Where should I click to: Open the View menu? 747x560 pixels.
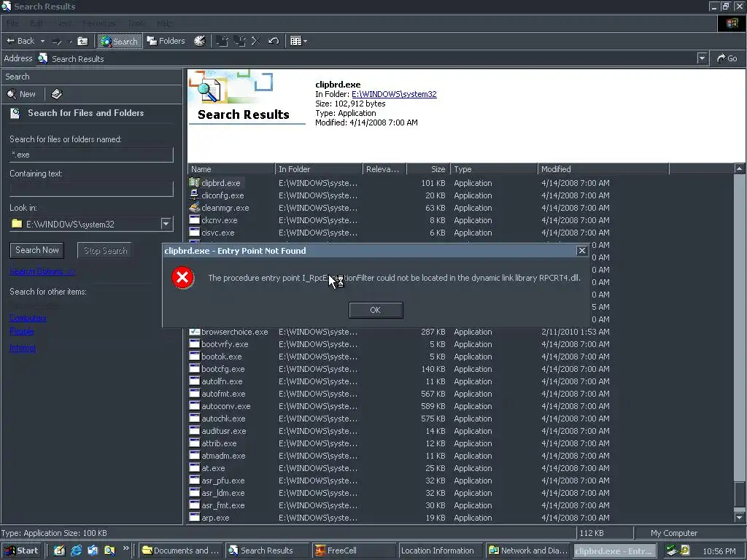point(63,23)
